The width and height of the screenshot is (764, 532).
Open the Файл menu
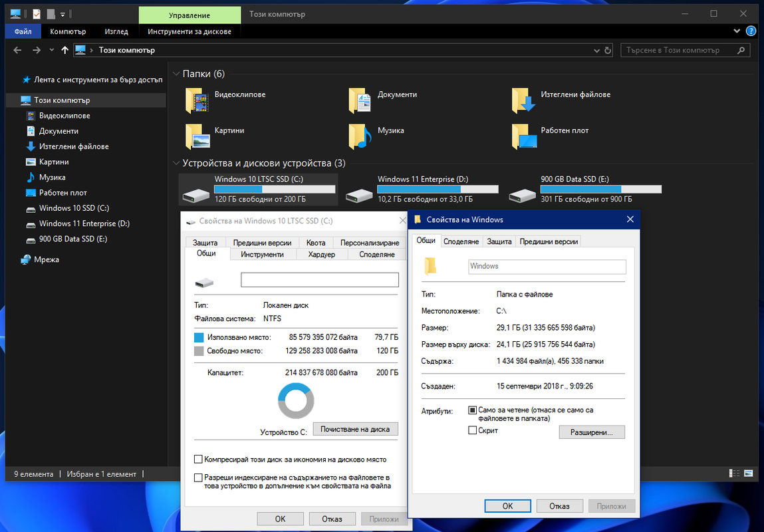point(23,32)
